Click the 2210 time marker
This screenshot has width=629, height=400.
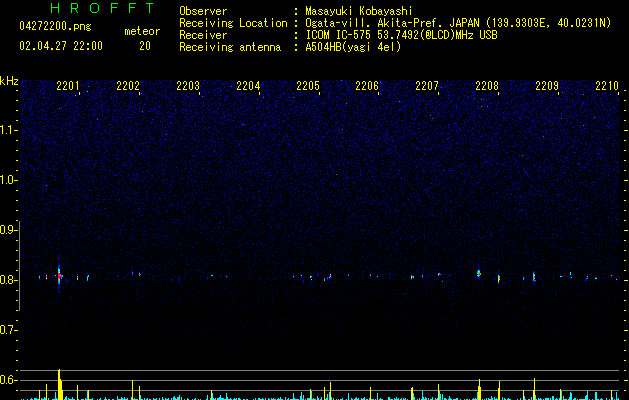point(607,85)
